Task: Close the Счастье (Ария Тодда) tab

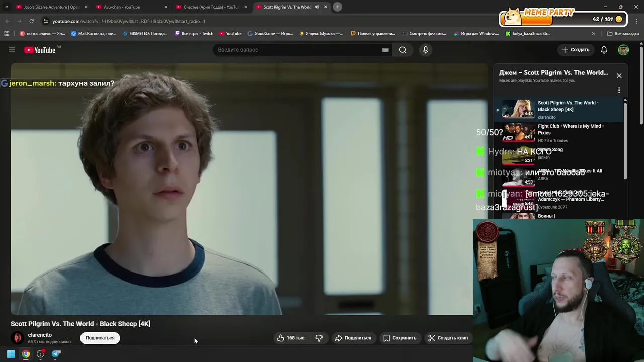Action: tap(246, 7)
